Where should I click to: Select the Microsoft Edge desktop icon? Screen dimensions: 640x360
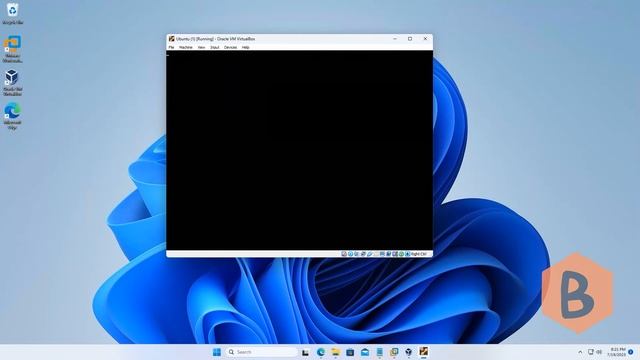pyautogui.click(x=13, y=116)
